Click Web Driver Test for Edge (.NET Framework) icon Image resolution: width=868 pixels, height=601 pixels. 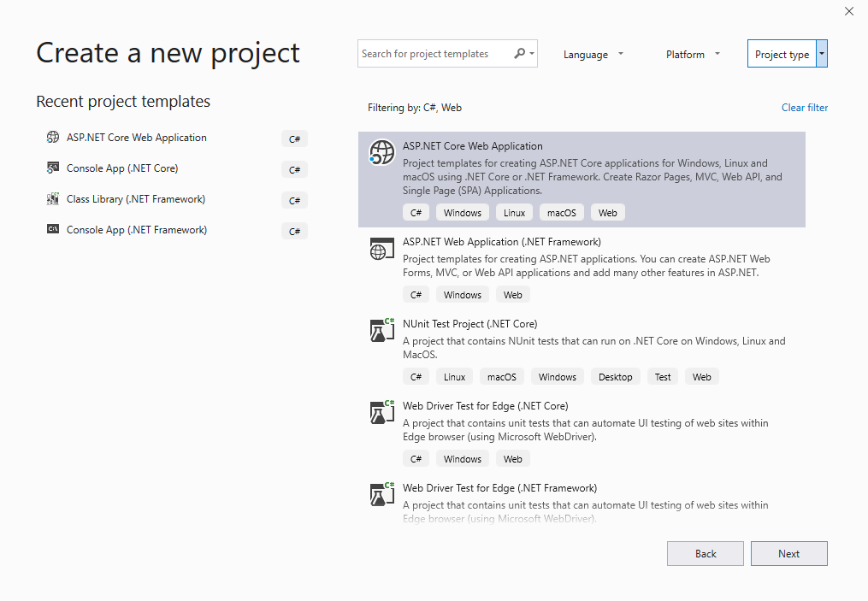381,494
